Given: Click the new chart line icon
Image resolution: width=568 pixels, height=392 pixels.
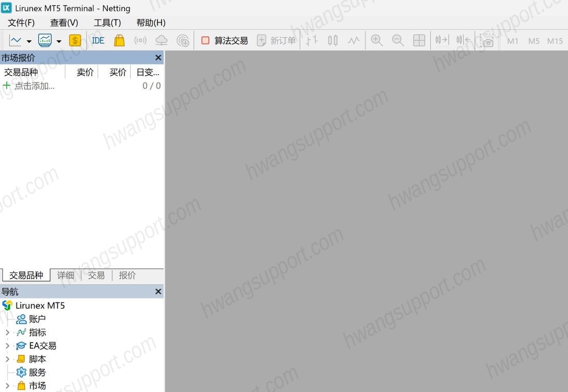Looking at the screenshot, I should pos(15,40).
